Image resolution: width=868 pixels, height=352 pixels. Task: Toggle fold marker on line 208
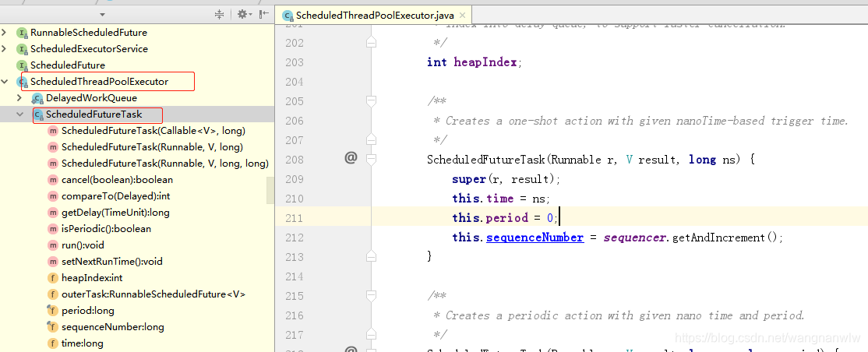(372, 160)
